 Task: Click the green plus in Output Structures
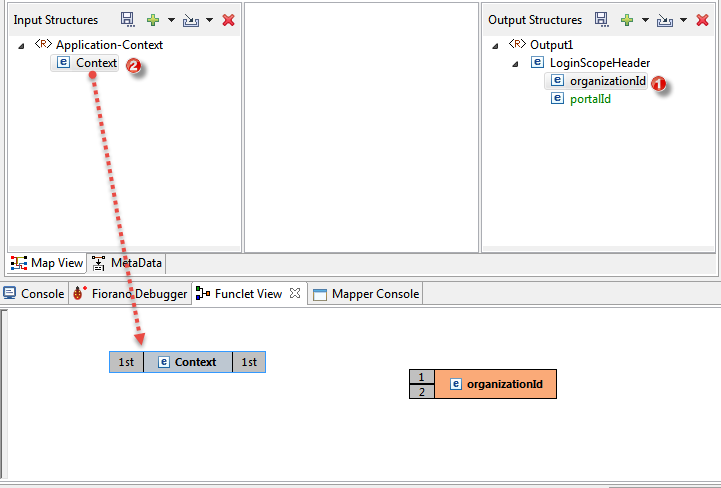click(x=628, y=19)
